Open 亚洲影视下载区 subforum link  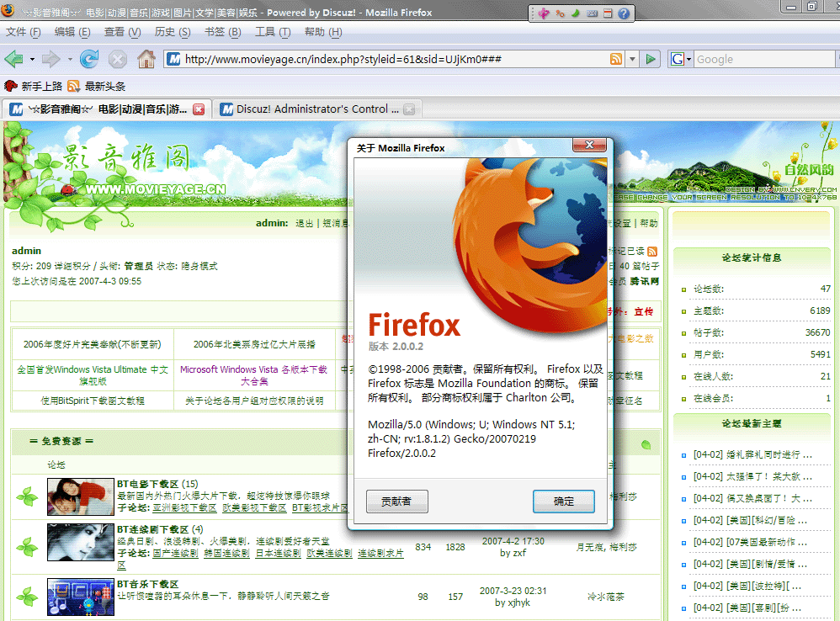(x=184, y=507)
